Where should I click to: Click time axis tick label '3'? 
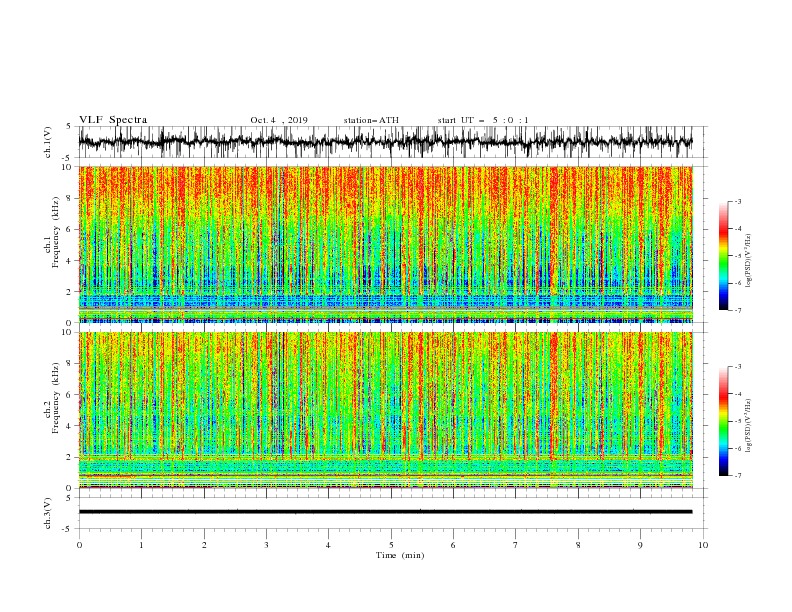[266, 545]
